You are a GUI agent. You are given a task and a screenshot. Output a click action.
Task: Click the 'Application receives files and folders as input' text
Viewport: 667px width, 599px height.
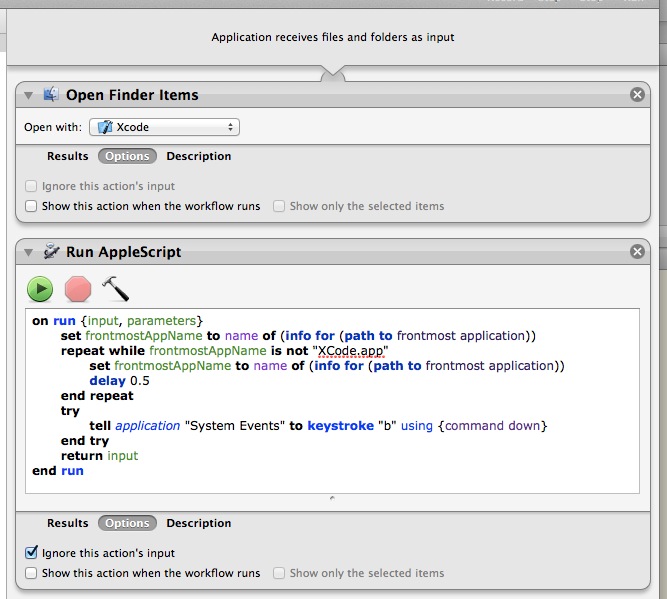[x=333, y=37]
